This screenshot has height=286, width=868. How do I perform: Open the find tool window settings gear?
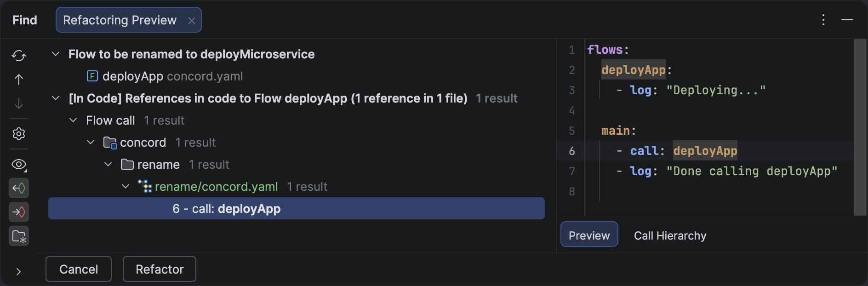tap(19, 133)
